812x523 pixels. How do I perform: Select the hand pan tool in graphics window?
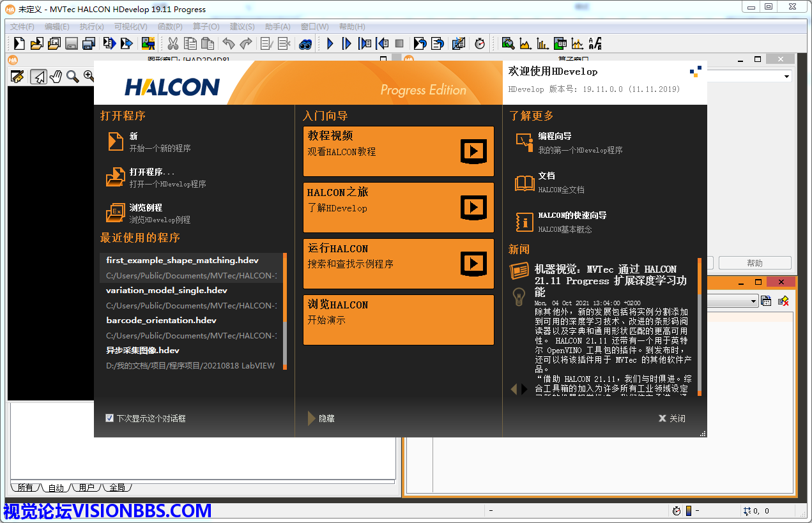[x=56, y=77]
